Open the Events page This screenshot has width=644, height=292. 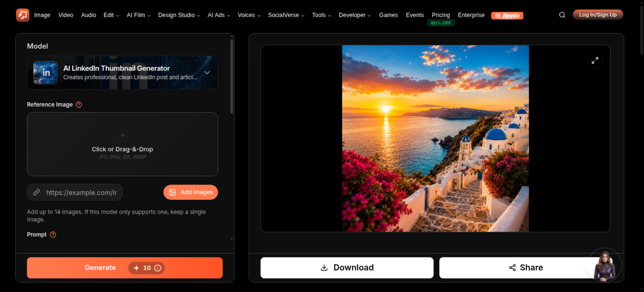pyautogui.click(x=415, y=15)
